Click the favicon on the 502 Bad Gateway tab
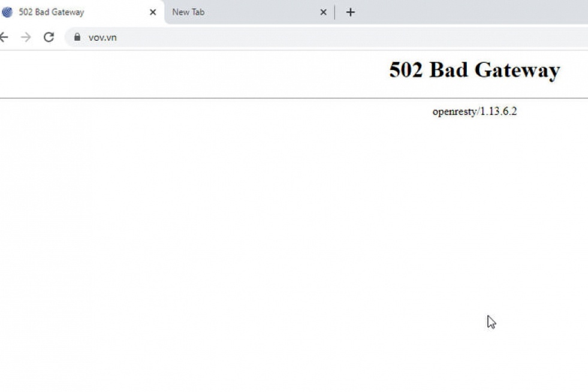 [x=7, y=12]
